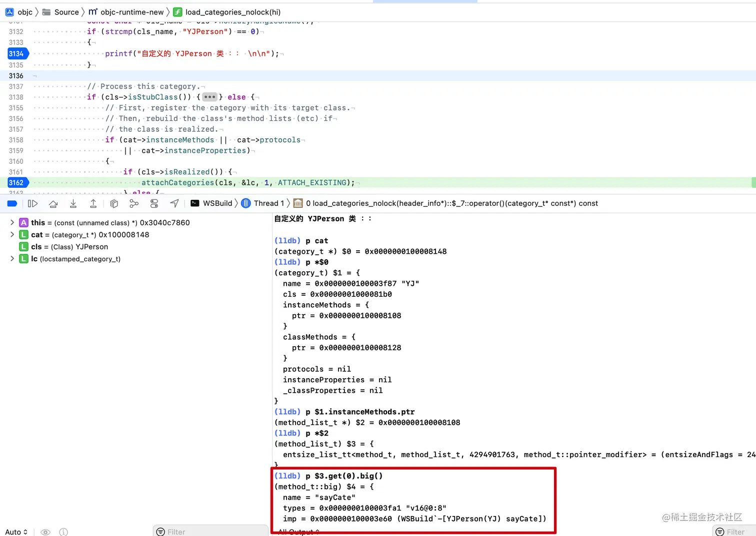This screenshot has width=756, height=536.
Task: Select the Step Into icon
Action: (x=73, y=203)
